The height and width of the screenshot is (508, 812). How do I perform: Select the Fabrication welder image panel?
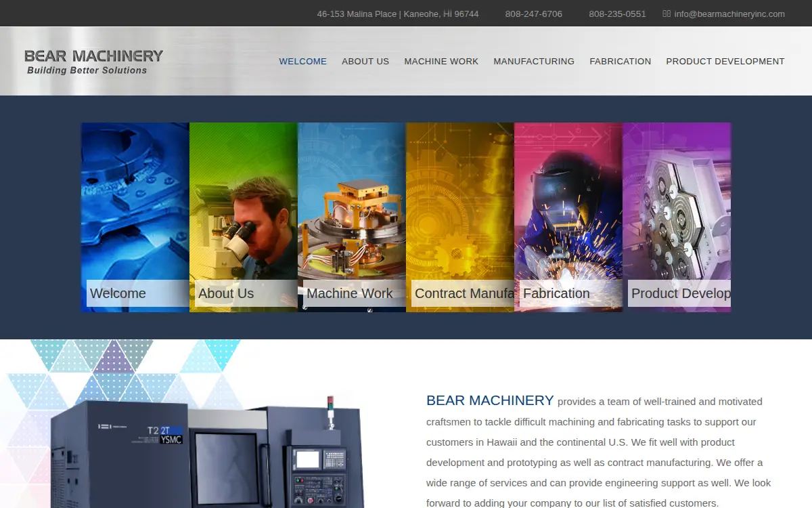(x=568, y=217)
